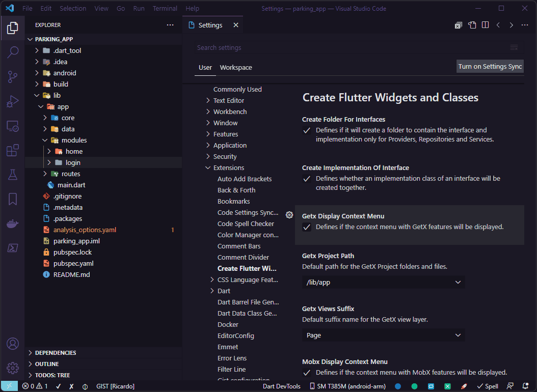537x392 pixels.
Task: Click the remote window indicator in status bar
Action: [x=9, y=386]
